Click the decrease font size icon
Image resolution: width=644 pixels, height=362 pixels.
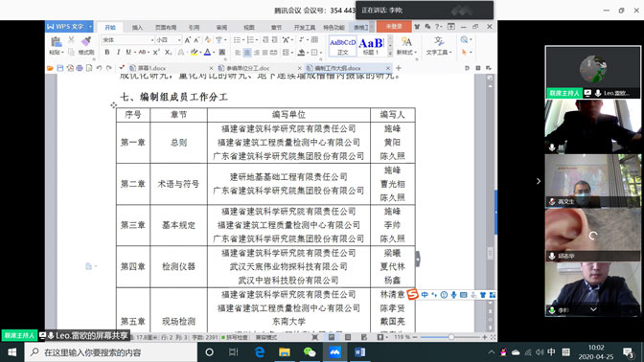(196, 40)
